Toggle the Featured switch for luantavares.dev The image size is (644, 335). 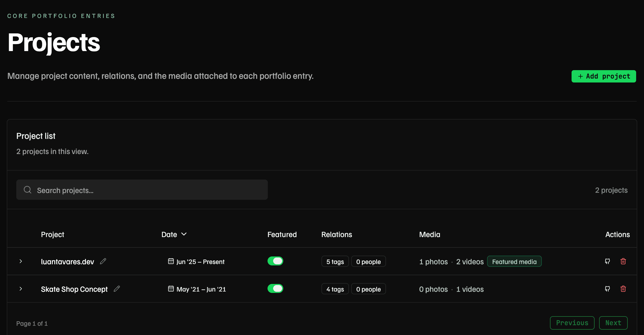pyautogui.click(x=275, y=261)
